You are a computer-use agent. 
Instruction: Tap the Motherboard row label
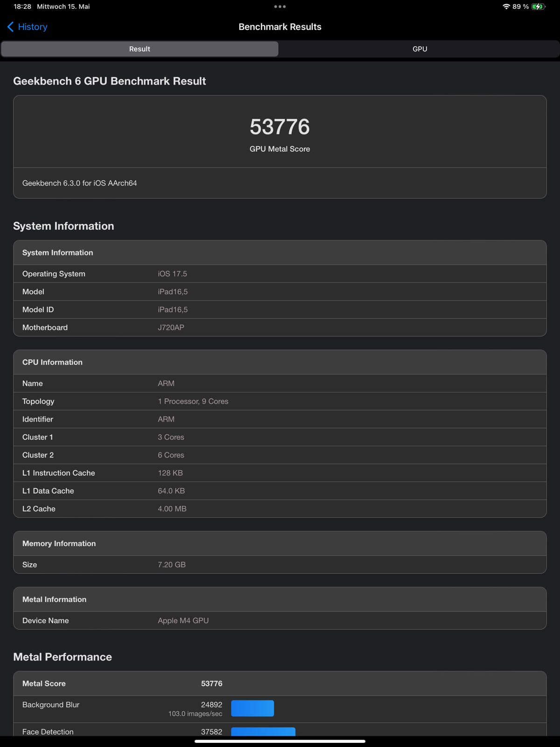tap(45, 328)
